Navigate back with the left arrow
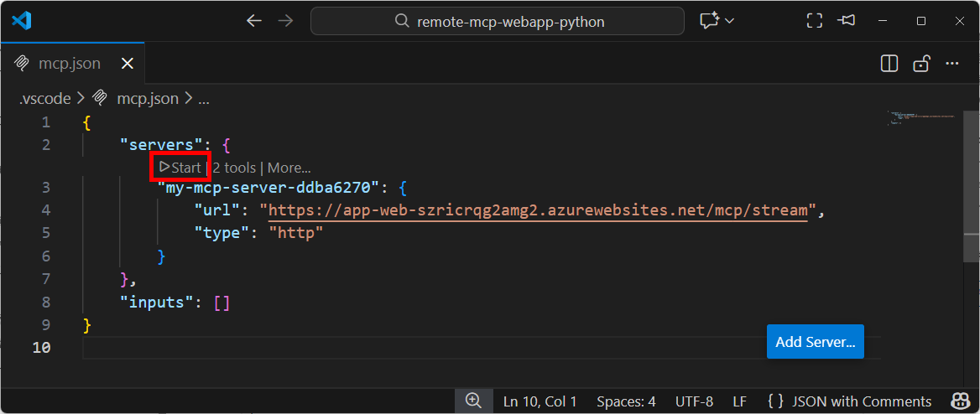 point(254,21)
